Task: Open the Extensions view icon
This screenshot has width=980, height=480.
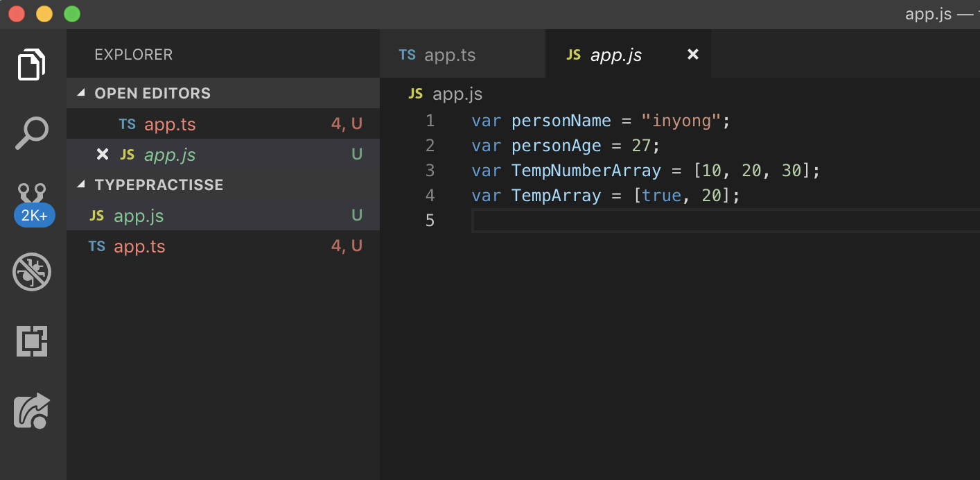Action: point(32,341)
